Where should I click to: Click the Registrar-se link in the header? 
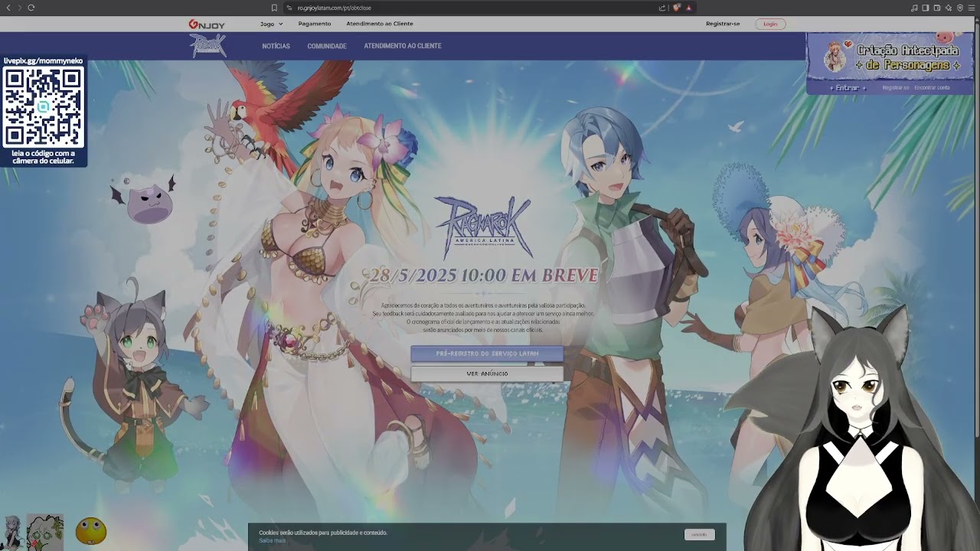pyautogui.click(x=723, y=24)
